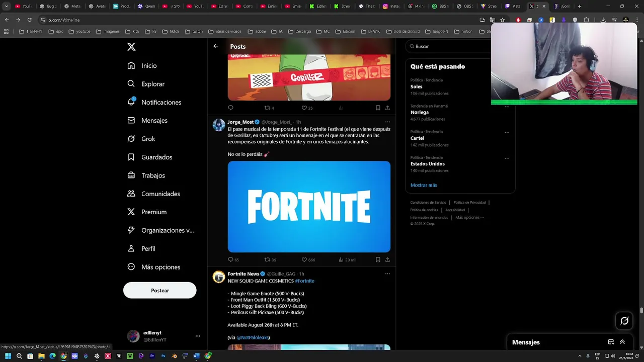Reload the page in the browser
This screenshot has width=644, height=362.
click(x=29, y=20)
